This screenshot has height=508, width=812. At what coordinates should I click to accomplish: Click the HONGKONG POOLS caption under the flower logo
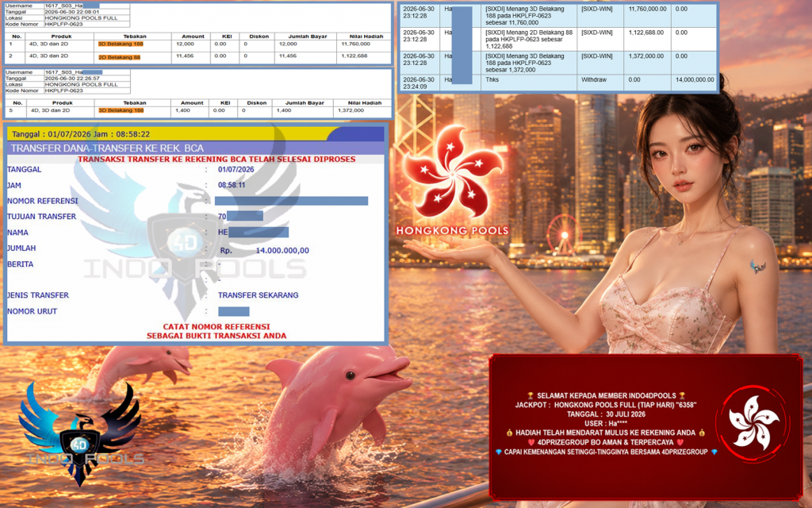(452, 231)
